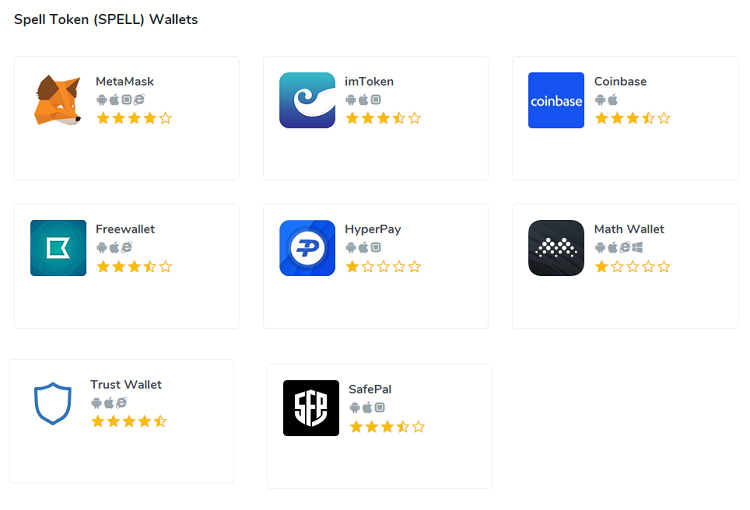The height and width of the screenshot is (510, 750).
Task: Open the HyperPay name link
Action: point(373,229)
